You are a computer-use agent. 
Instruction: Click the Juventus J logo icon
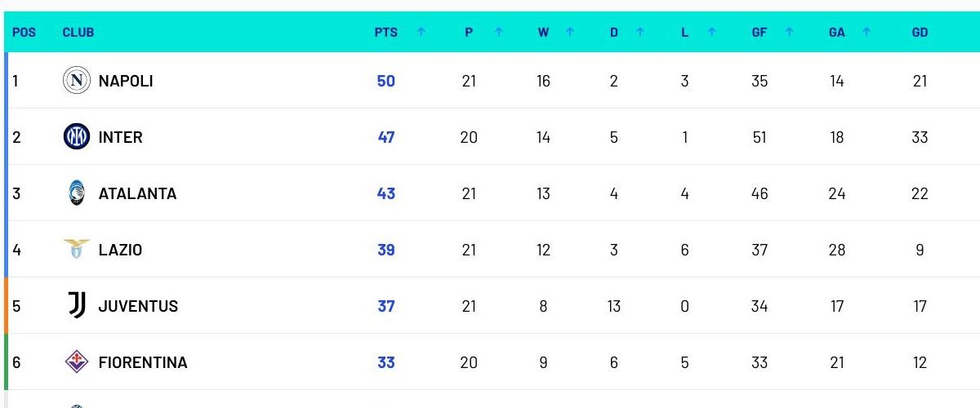(x=77, y=305)
